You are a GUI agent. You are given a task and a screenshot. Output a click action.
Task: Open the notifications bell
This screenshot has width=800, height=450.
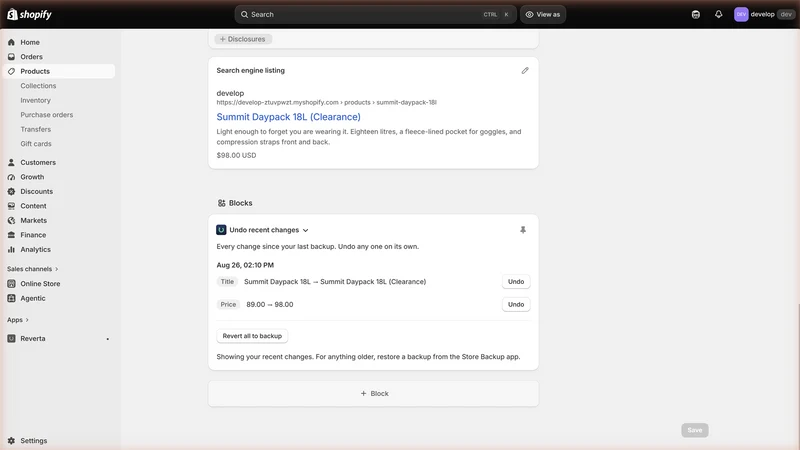coord(718,14)
